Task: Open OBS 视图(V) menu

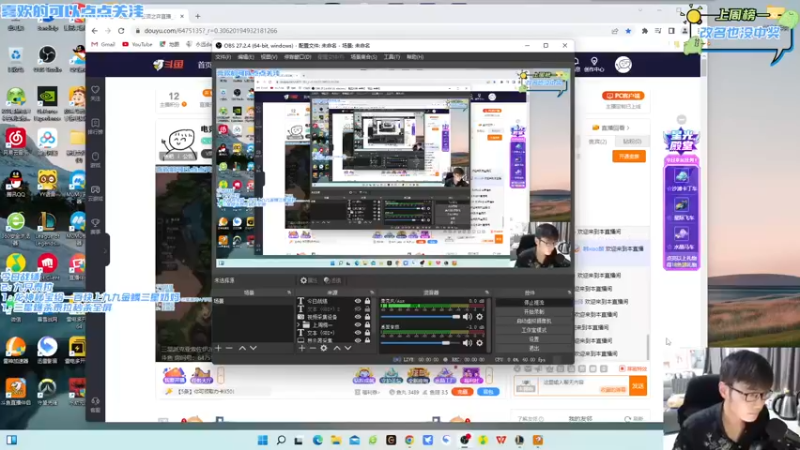Action: 269,57
